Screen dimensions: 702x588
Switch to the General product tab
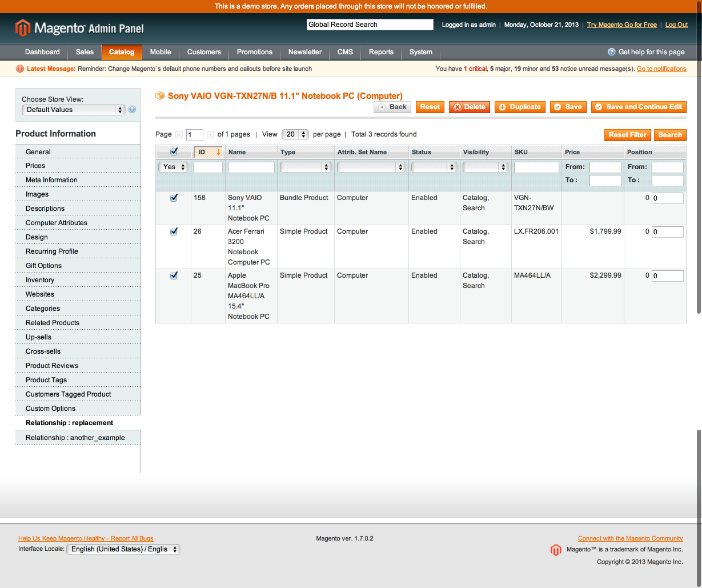pyautogui.click(x=78, y=152)
